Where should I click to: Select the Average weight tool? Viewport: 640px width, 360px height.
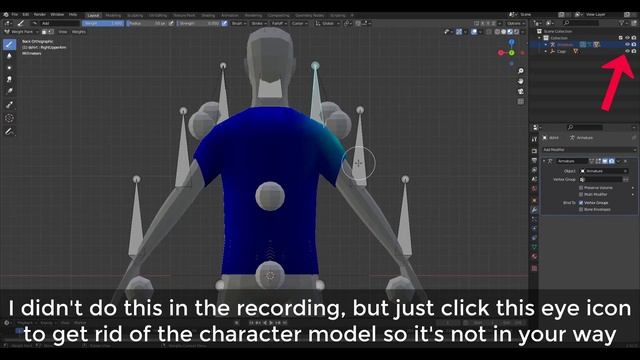pyautogui.click(x=9, y=67)
